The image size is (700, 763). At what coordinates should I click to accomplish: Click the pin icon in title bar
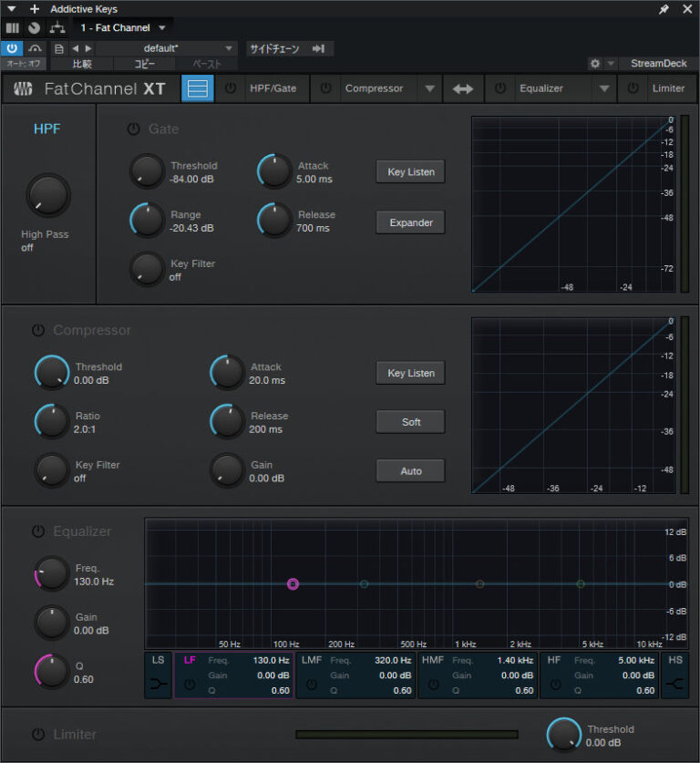pos(664,9)
